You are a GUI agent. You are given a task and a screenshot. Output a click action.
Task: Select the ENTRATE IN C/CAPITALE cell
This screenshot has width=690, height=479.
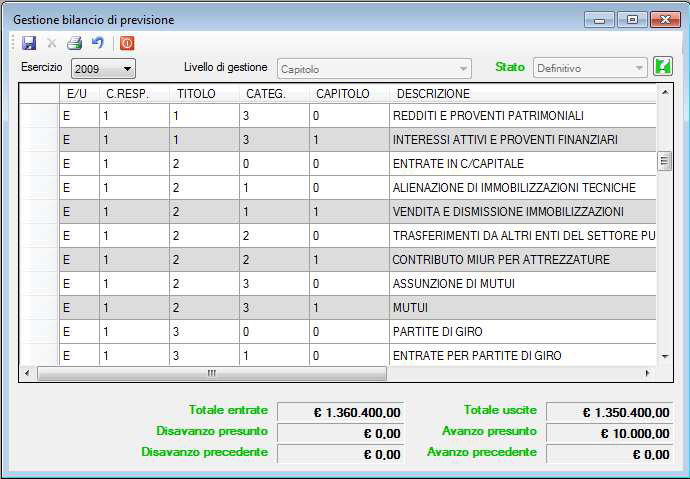523,164
